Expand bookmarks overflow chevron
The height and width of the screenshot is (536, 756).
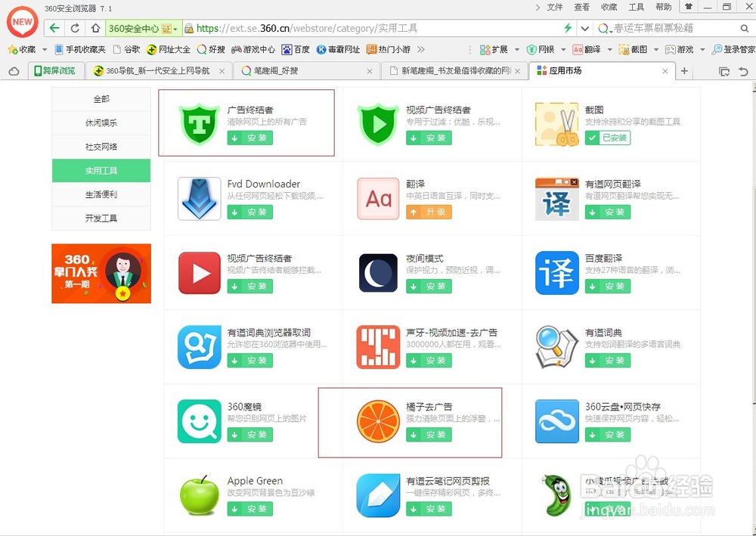pyautogui.click(x=421, y=49)
